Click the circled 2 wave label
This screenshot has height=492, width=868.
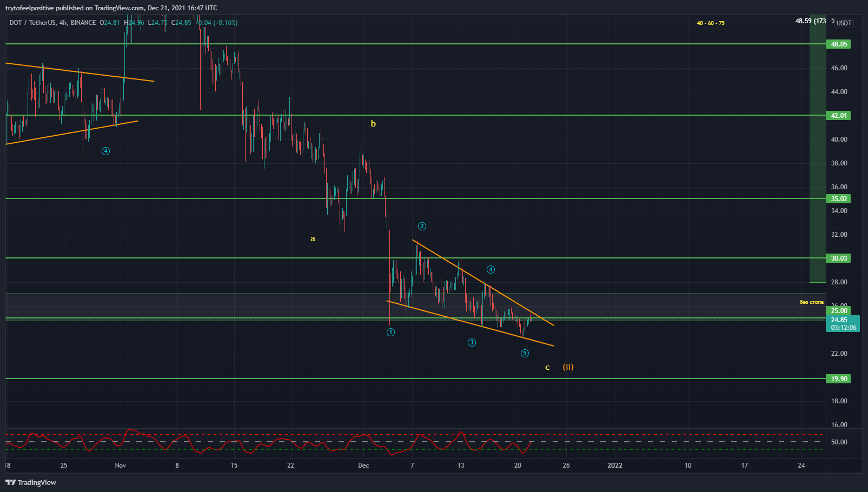pos(422,227)
